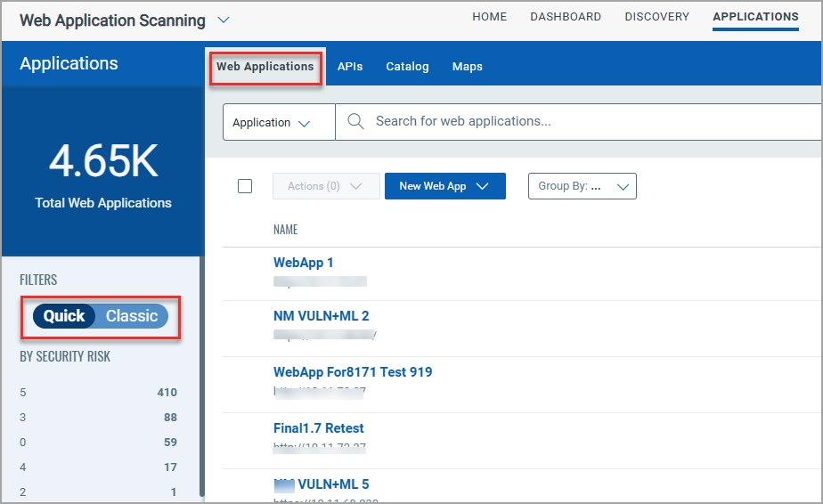Open the WebApp 1 application link

pyautogui.click(x=304, y=263)
